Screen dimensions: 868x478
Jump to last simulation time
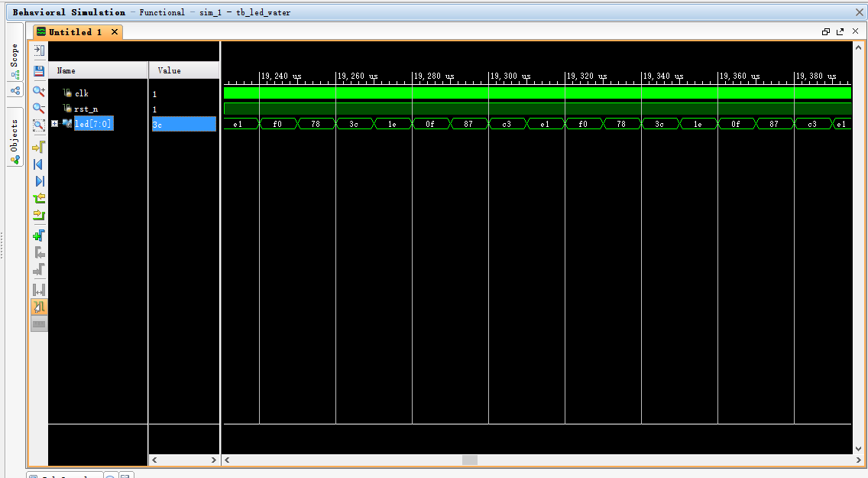click(39, 181)
